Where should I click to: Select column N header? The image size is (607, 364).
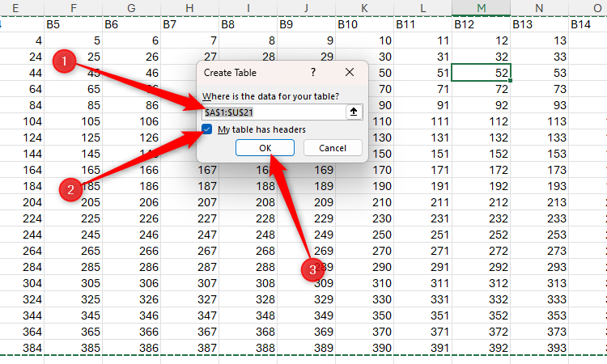540,7
